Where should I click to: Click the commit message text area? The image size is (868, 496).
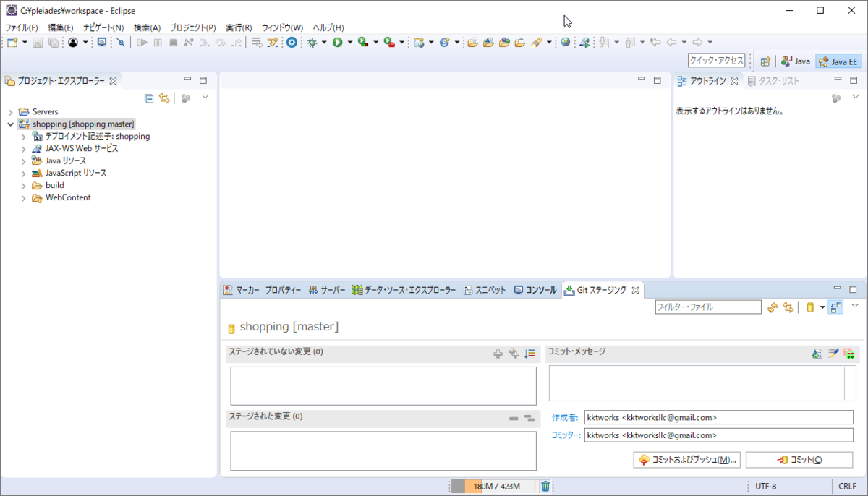697,383
